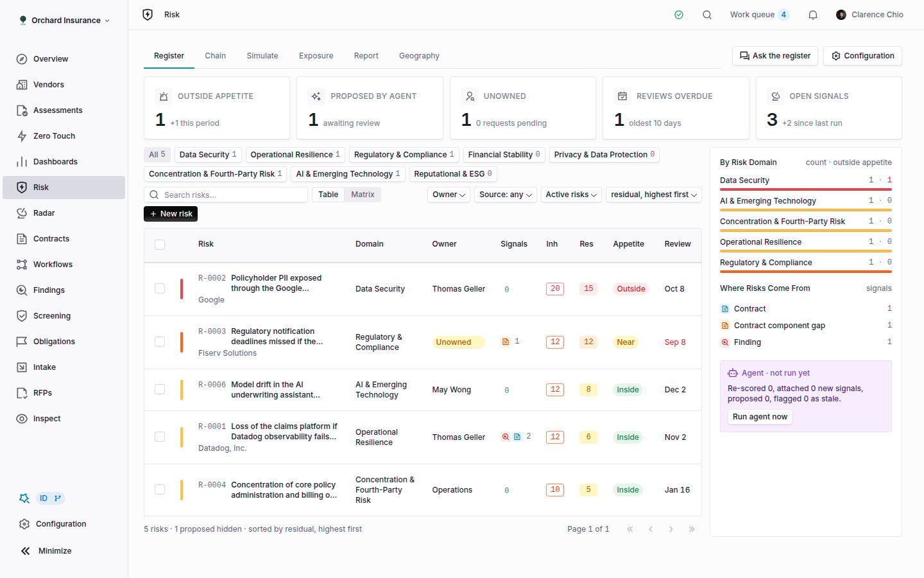Screen dimensions: 924x578
Task: Open the Inspect icon in sidebar
Action: coord(22,419)
